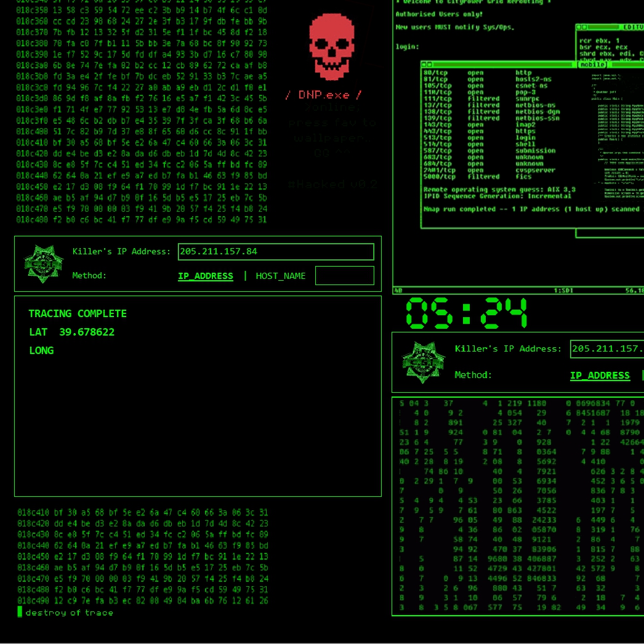The image size is (644, 644).
Task: Click the 05:24 digital clock
Action: 466,313
